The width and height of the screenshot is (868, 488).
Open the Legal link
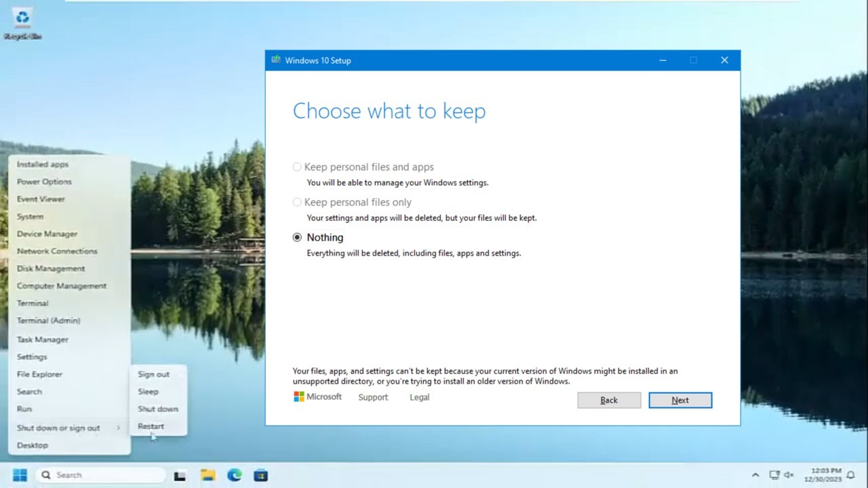click(419, 397)
